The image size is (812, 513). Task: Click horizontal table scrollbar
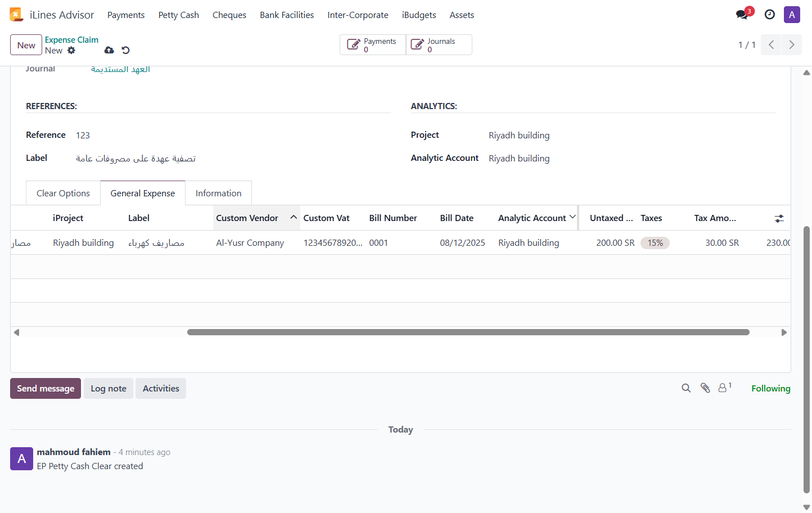[468, 332]
